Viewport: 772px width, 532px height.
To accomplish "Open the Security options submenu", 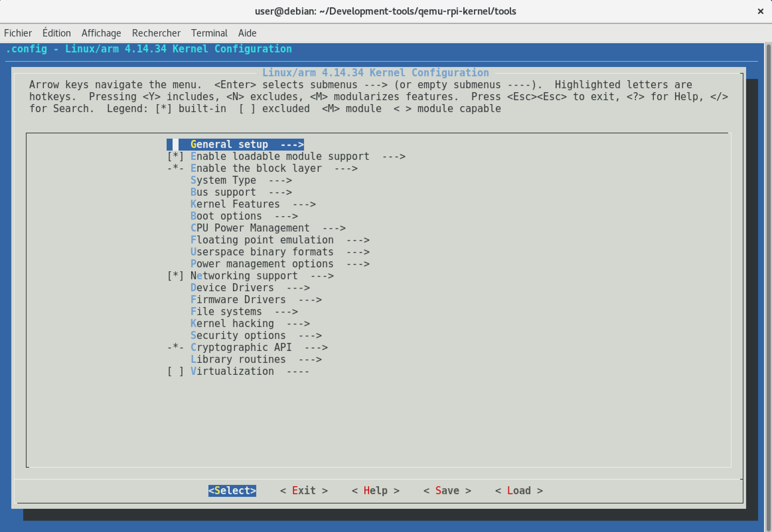I will point(256,335).
